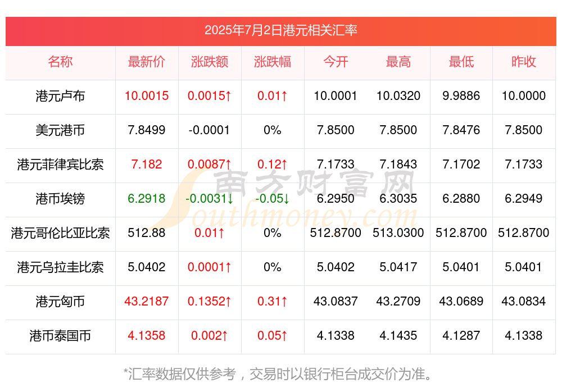Select the 名称 column header
Viewport: 562px width, 392px height.
click(60, 62)
